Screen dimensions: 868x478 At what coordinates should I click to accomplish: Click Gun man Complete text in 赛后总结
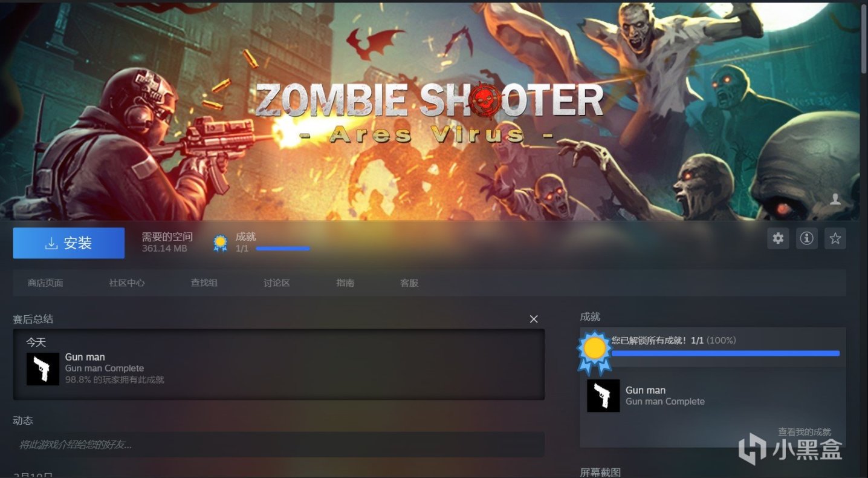point(105,368)
